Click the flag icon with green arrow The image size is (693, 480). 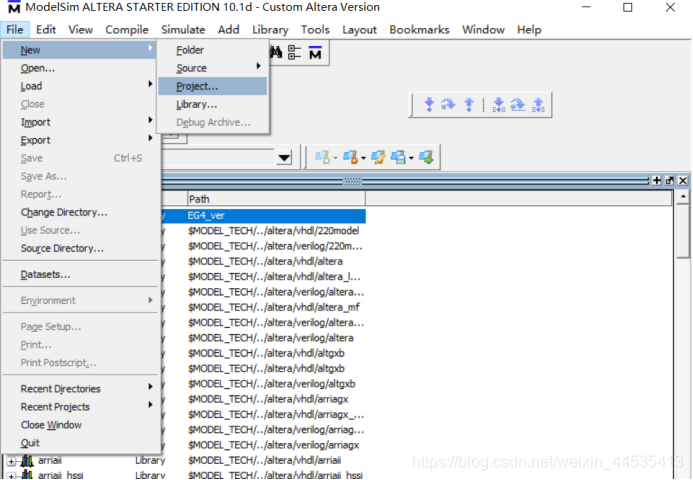(426, 157)
